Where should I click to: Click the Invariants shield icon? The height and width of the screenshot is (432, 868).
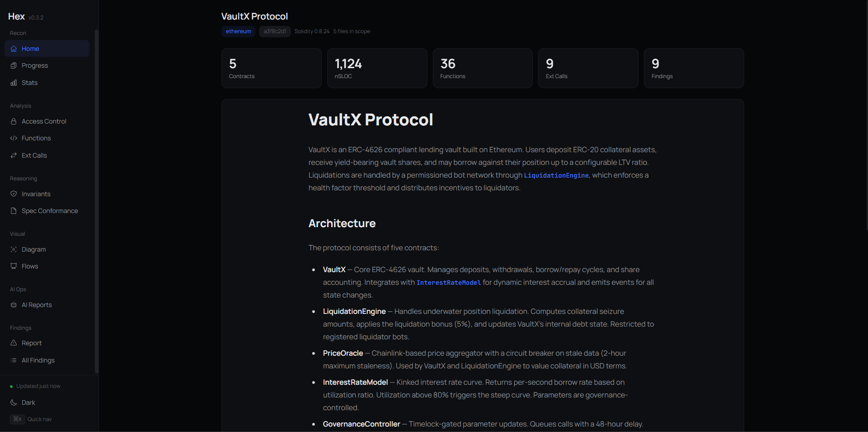(14, 194)
